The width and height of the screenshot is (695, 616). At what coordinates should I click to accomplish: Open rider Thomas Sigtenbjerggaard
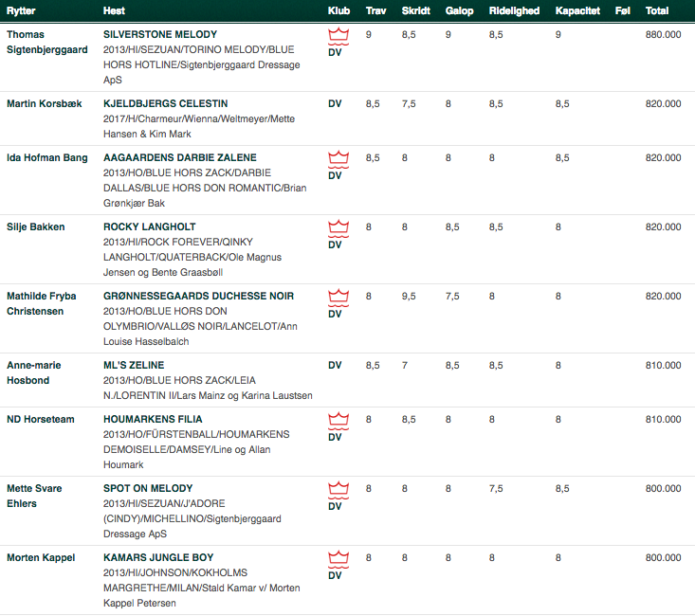(x=47, y=42)
